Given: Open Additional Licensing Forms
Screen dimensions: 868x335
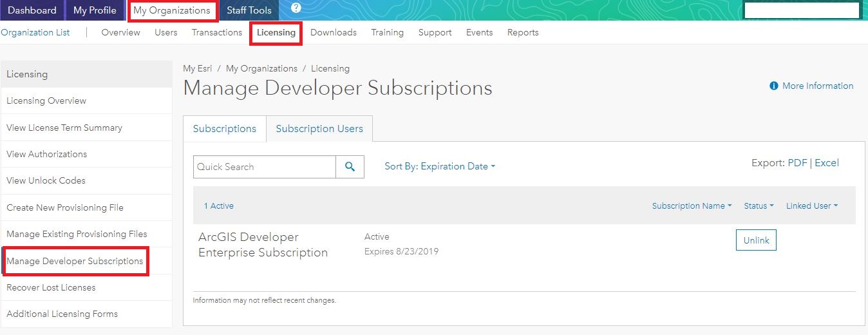Looking at the screenshot, I should coord(86,314).
